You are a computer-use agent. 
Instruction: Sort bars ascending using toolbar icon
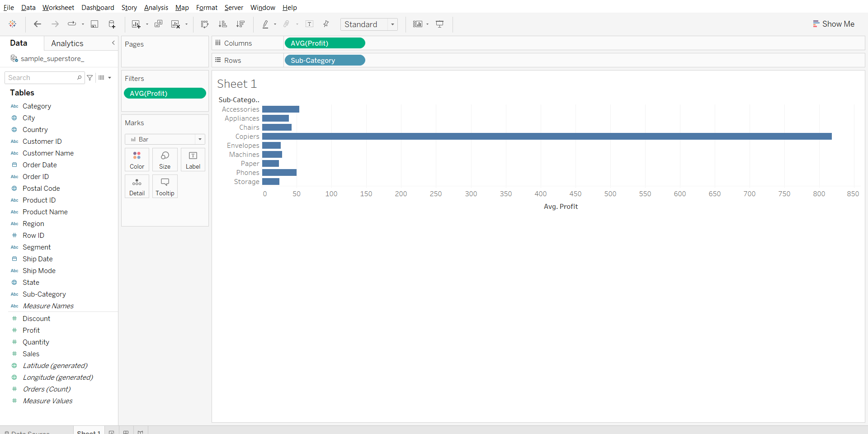pyautogui.click(x=222, y=24)
